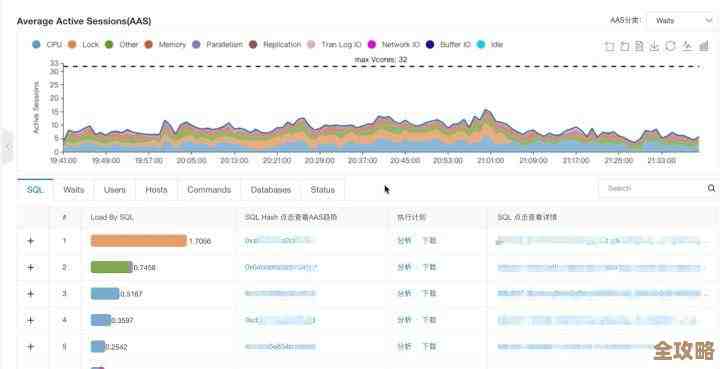Open SQL Hash link in row 4

tap(280, 320)
